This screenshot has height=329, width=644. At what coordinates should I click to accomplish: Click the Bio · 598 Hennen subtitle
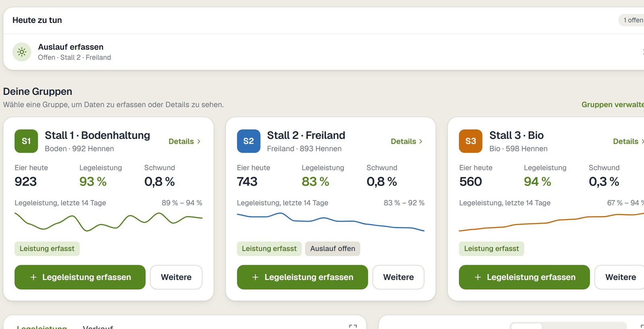518,149
